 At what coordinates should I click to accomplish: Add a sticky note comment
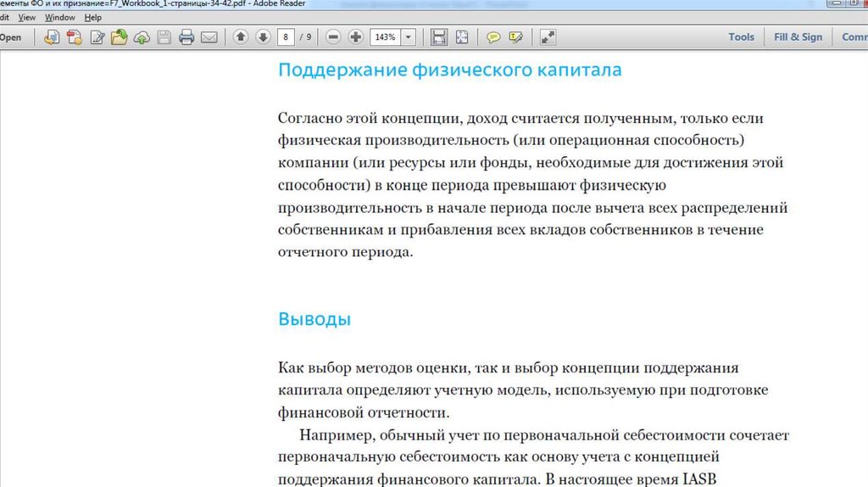(x=493, y=37)
